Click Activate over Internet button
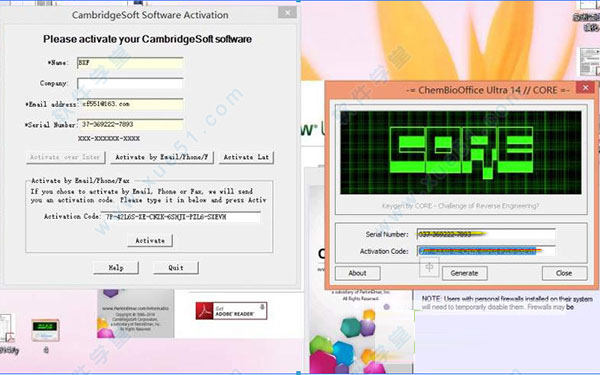 coord(65,157)
